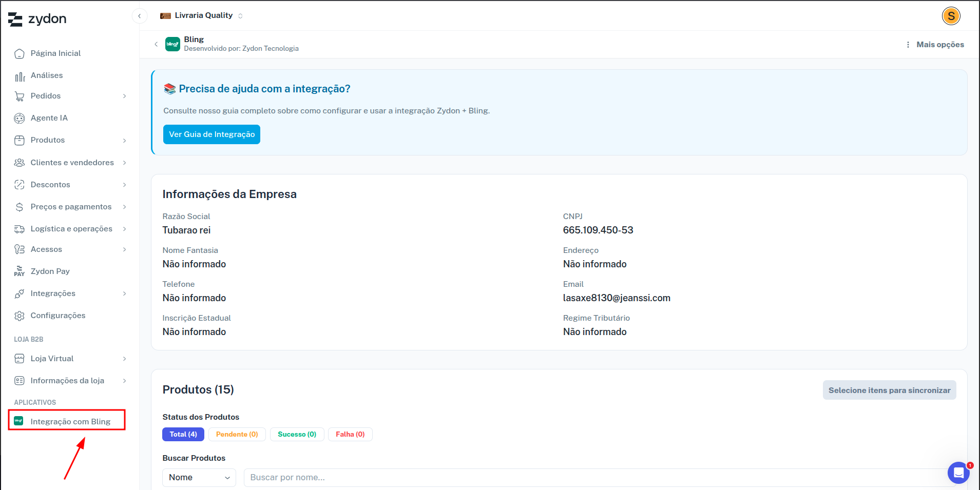Expand the Informações da loja submenu
The image size is (980, 490).
[125, 381]
